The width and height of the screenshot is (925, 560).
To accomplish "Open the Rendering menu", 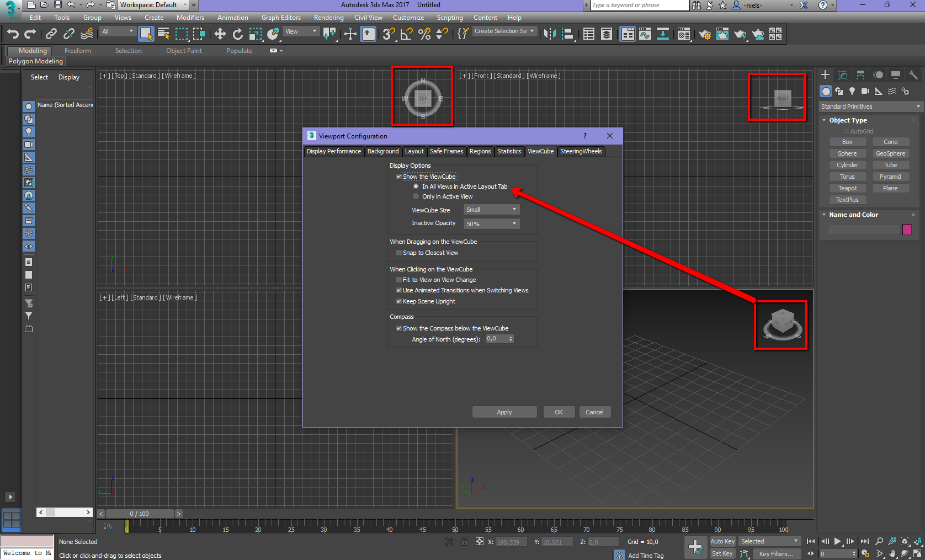I will (328, 17).
